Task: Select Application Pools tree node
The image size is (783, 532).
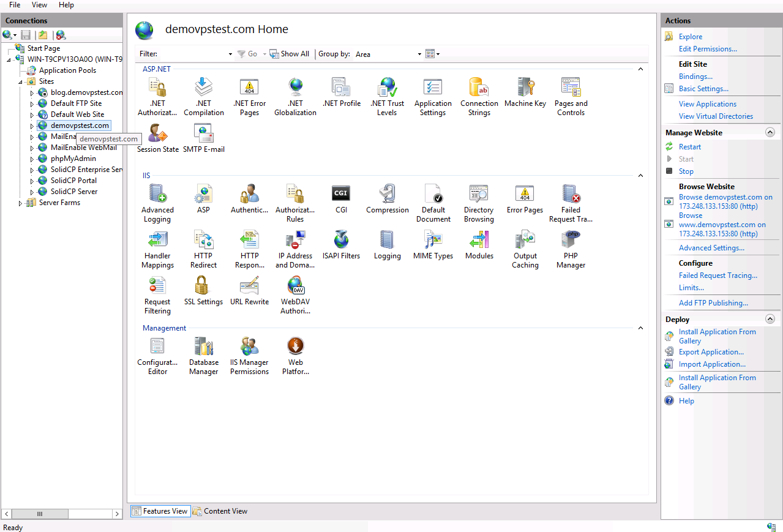Action: point(67,70)
